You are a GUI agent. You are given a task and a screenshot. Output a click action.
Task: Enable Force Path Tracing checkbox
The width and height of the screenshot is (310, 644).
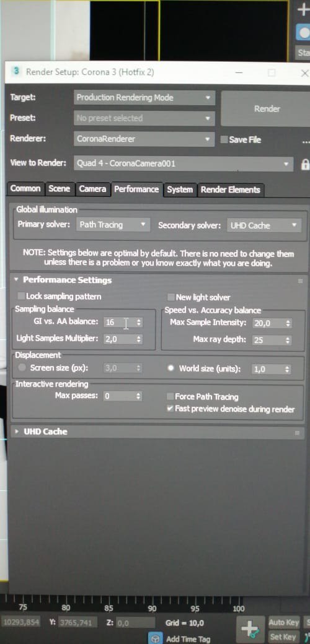pos(170,396)
